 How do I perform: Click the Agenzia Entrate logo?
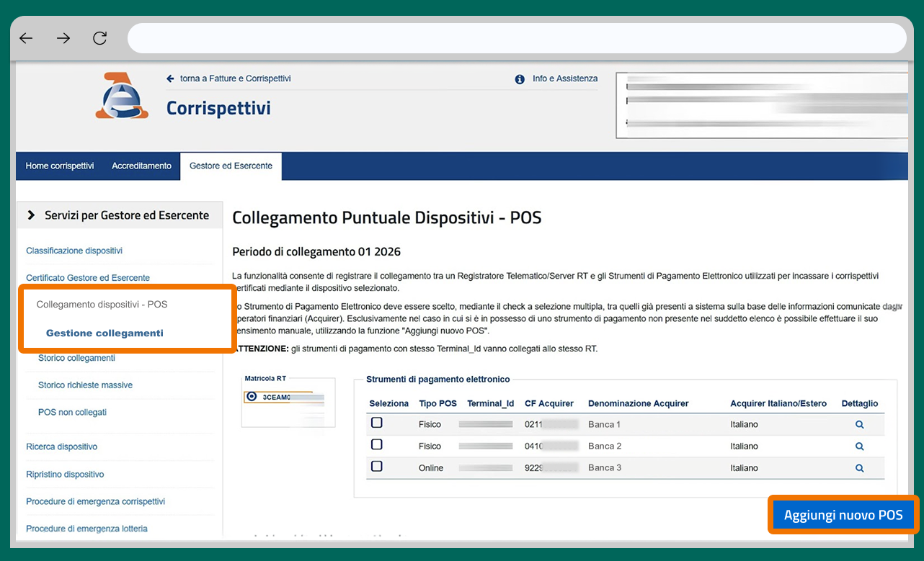[x=122, y=96]
